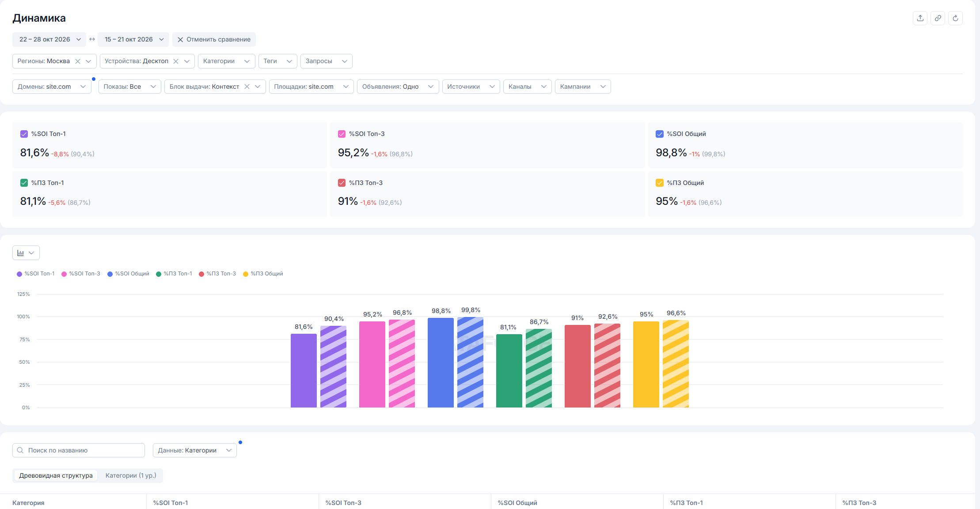
Task: Click the Поиск по названию field
Action: [x=79, y=450]
